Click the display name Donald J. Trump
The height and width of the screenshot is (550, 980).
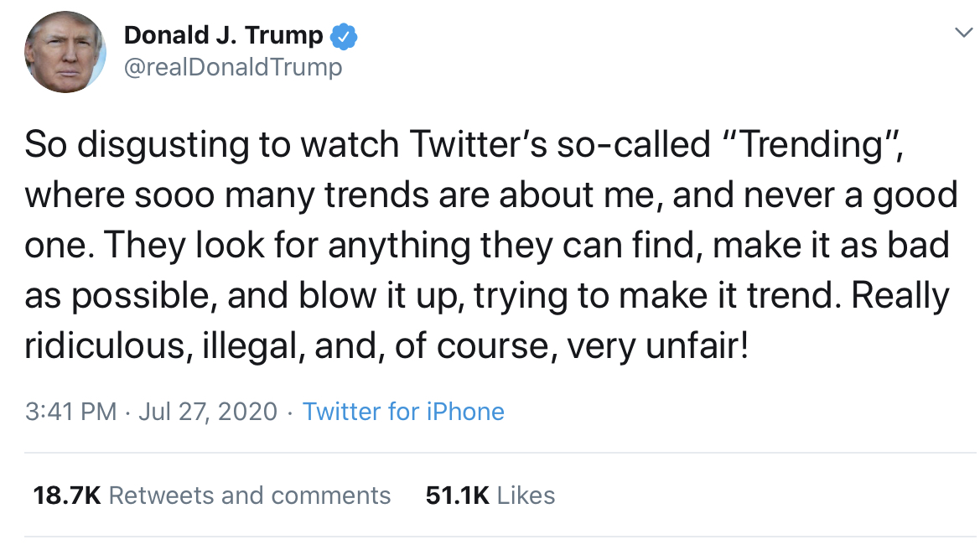coord(223,35)
